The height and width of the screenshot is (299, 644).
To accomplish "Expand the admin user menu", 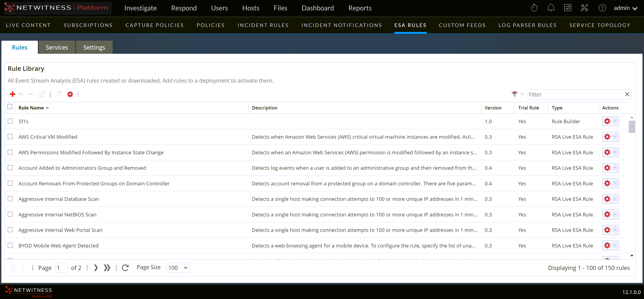I will pyautogui.click(x=625, y=8).
